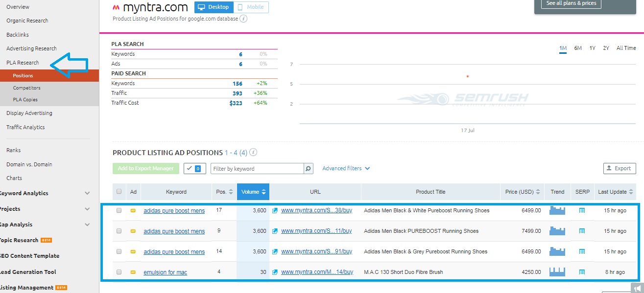Viewport: 644px width, 293px height.
Task: Set chart range to All Time
Action: [626, 48]
